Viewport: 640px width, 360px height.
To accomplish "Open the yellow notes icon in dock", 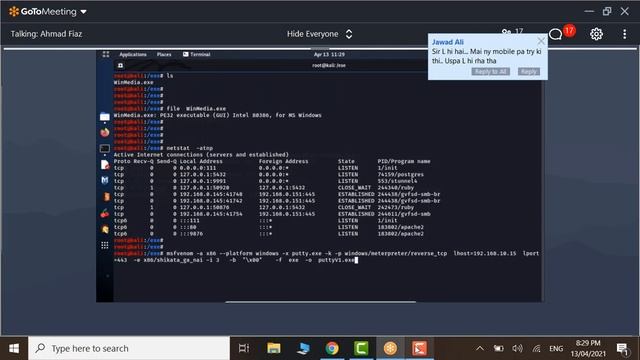I will [105, 229].
